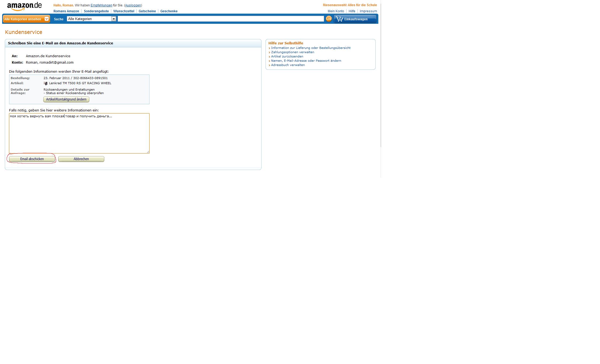Open the Romans Amazon tab
This screenshot has height=364, width=600.
tap(66, 11)
